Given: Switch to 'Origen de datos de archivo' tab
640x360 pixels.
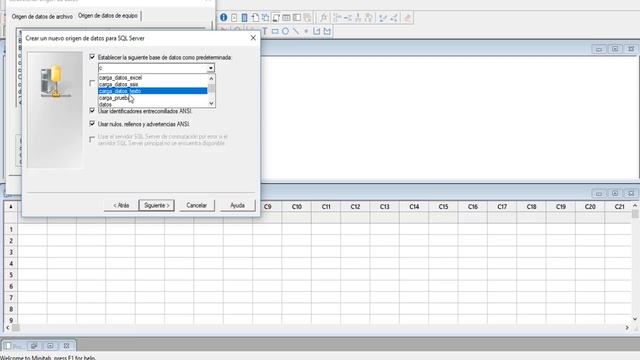Looking at the screenshot, I should pyautogui.click(x=42, y=17).
